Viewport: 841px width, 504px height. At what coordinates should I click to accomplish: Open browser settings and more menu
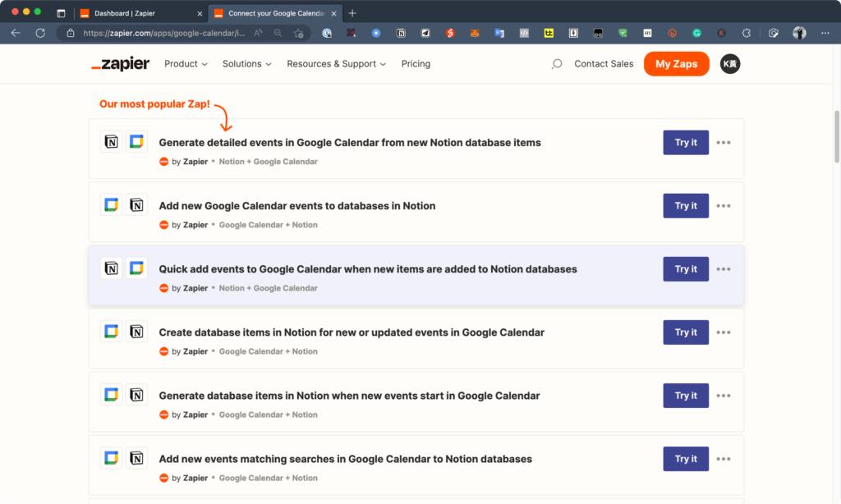[825, 33]
